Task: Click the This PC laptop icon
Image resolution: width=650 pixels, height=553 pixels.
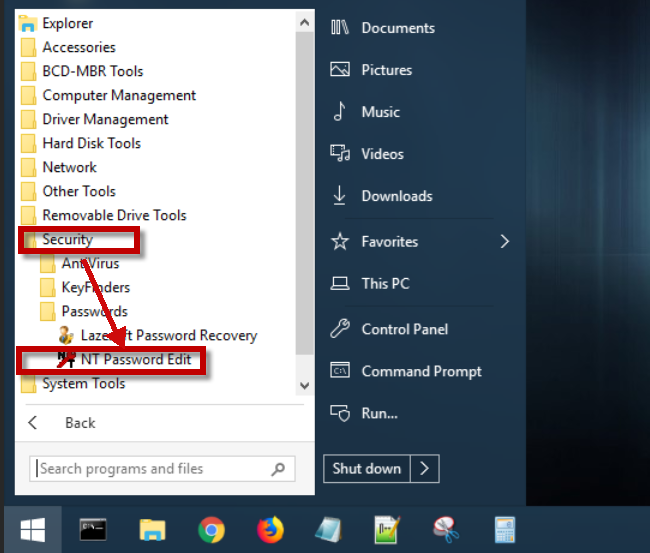Action: 340,283
